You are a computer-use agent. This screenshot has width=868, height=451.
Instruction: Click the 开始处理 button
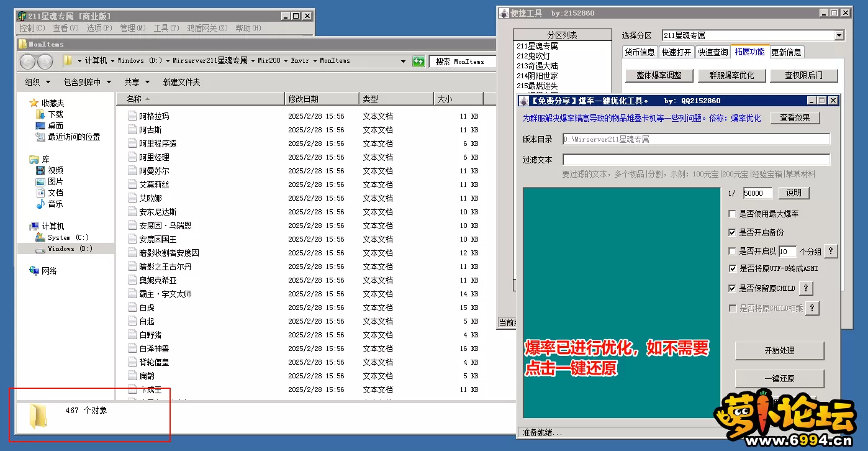(779, 350)
